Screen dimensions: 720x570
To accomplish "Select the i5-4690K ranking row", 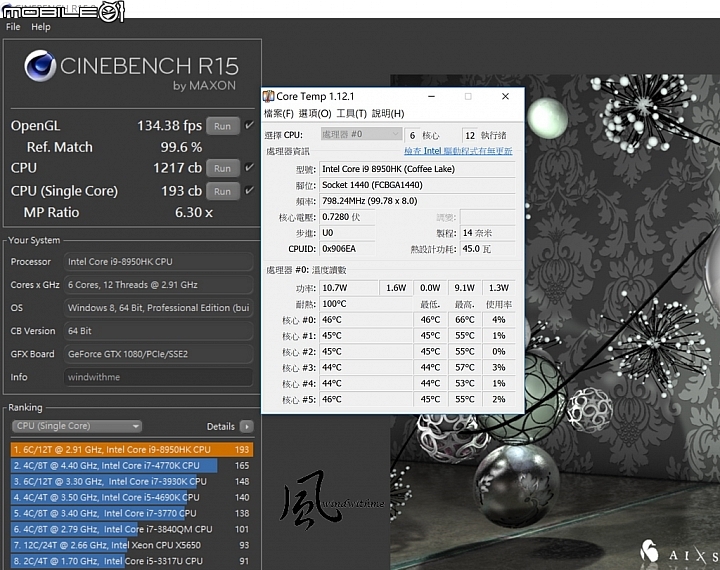I will point(131,497).
